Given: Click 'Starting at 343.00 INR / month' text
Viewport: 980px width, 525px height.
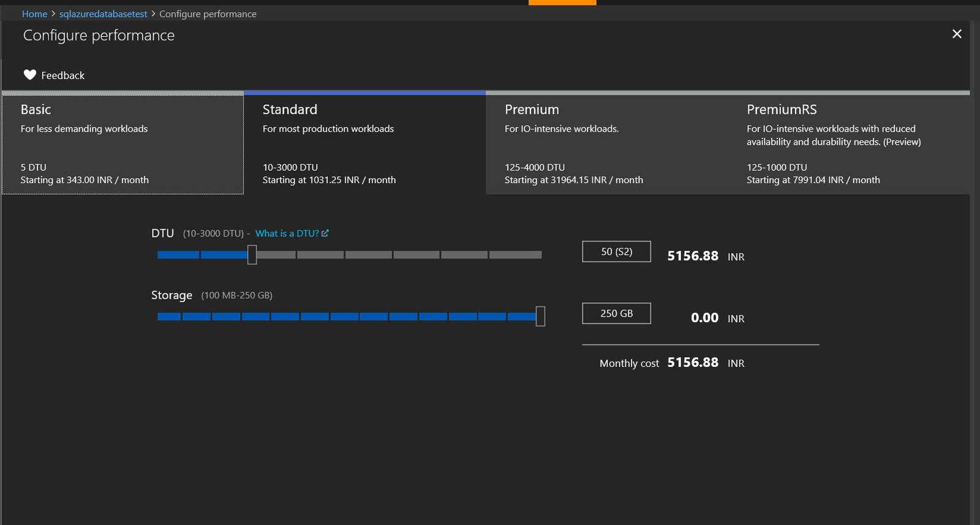Looking at the screenshot, I should 85,179.
